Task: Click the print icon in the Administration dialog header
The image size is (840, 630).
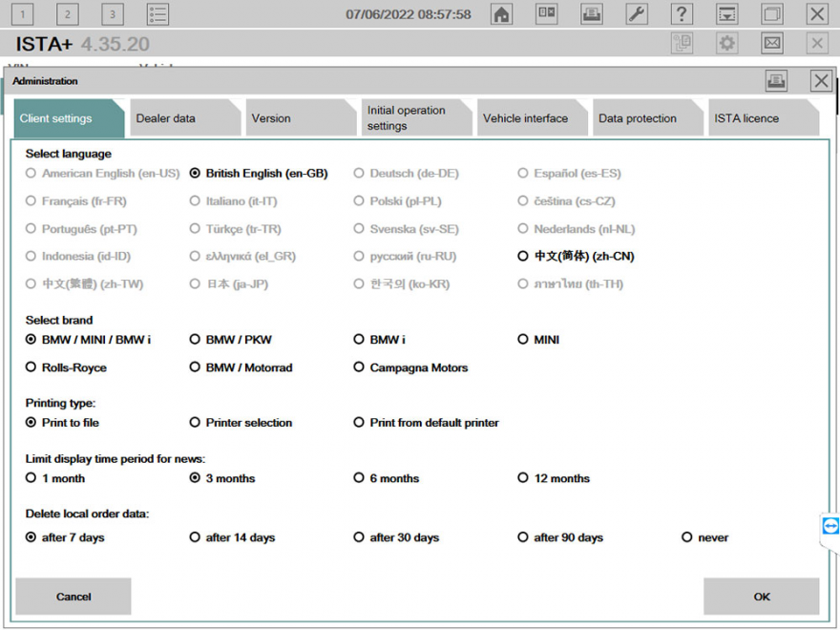Action: (x=776, y=81)
